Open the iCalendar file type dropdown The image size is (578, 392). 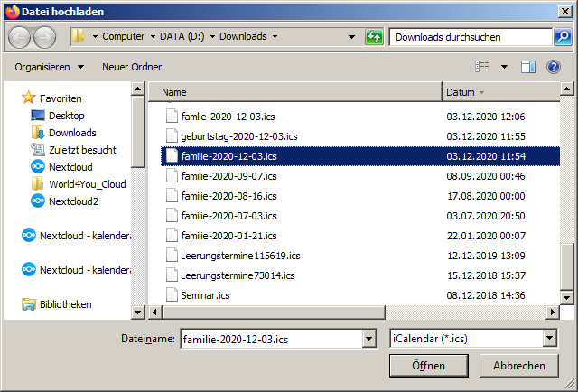coord(550,338)
